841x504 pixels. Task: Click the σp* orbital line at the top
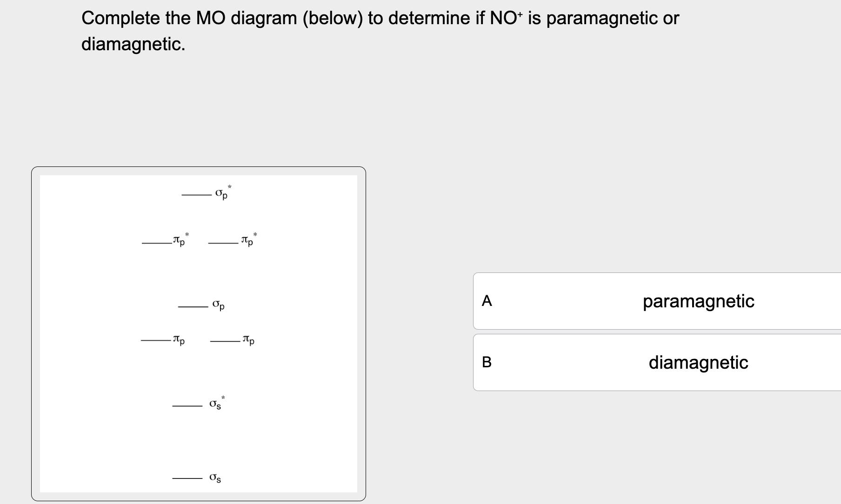pos(196,196)
